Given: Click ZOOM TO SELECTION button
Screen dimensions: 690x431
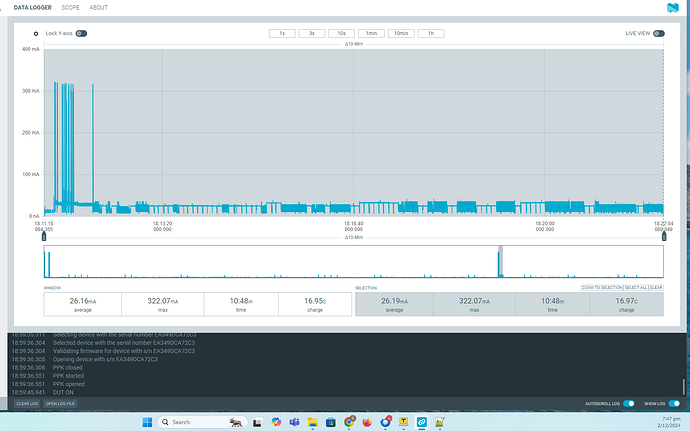Looking at the screenshot, I should tap(601, 287).
